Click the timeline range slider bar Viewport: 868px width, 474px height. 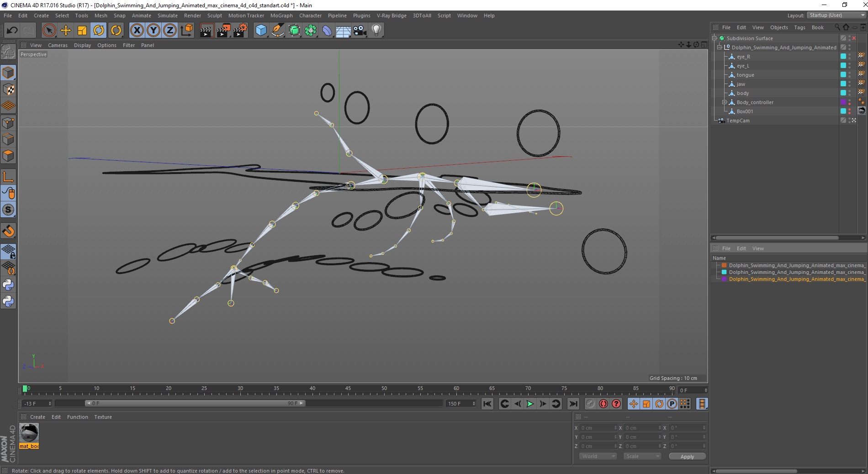click(x=195, y=403)
